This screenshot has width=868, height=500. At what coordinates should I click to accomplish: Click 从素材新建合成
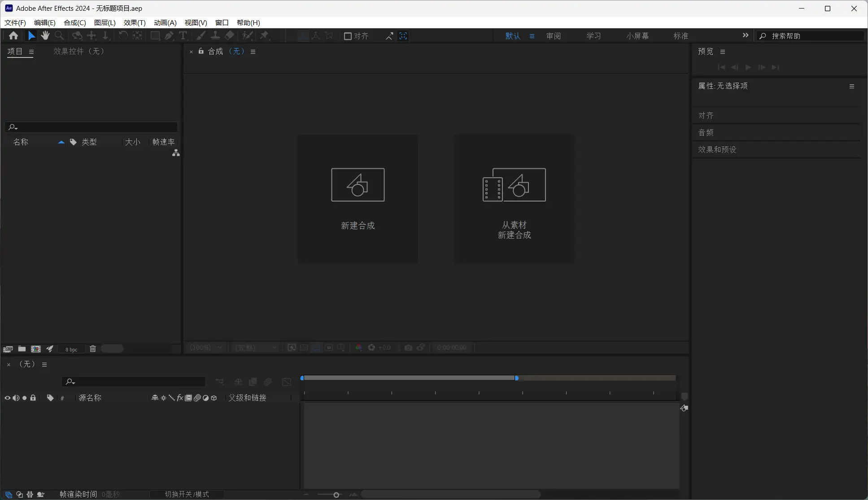click(514, 199)
